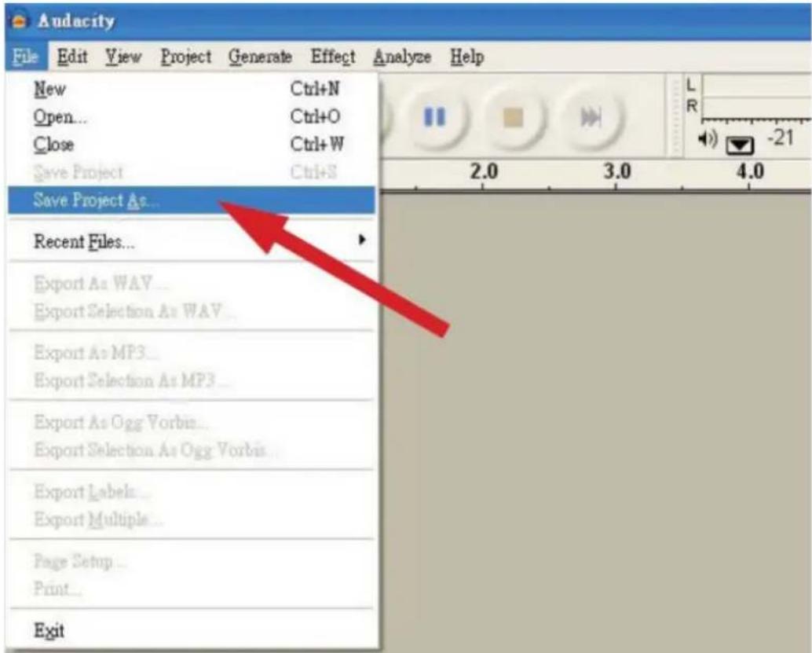
Task: Choose Open... from the File menu
Action: coord(192,116)
